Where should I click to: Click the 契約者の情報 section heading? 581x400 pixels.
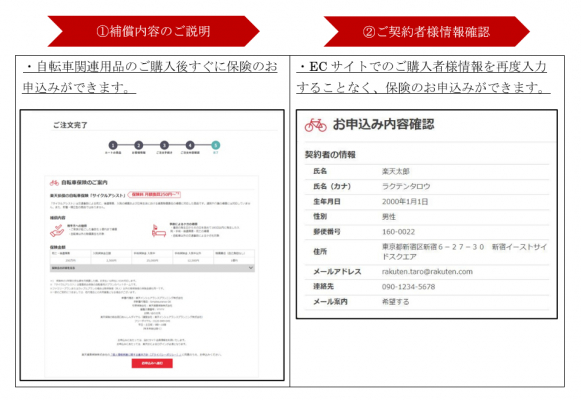(x=330, y=155)
